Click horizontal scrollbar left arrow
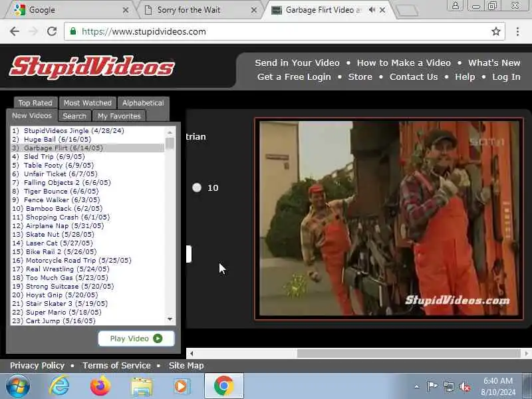 [x=192, y=354]
